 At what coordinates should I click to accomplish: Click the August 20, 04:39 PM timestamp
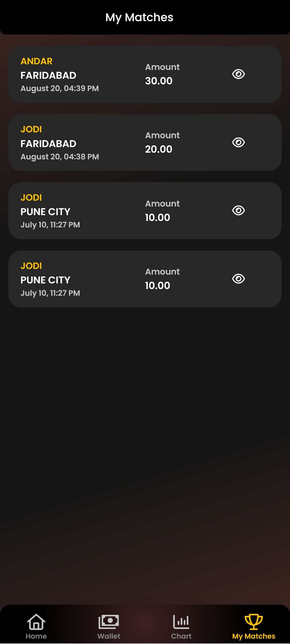click(x=60, y=88)
